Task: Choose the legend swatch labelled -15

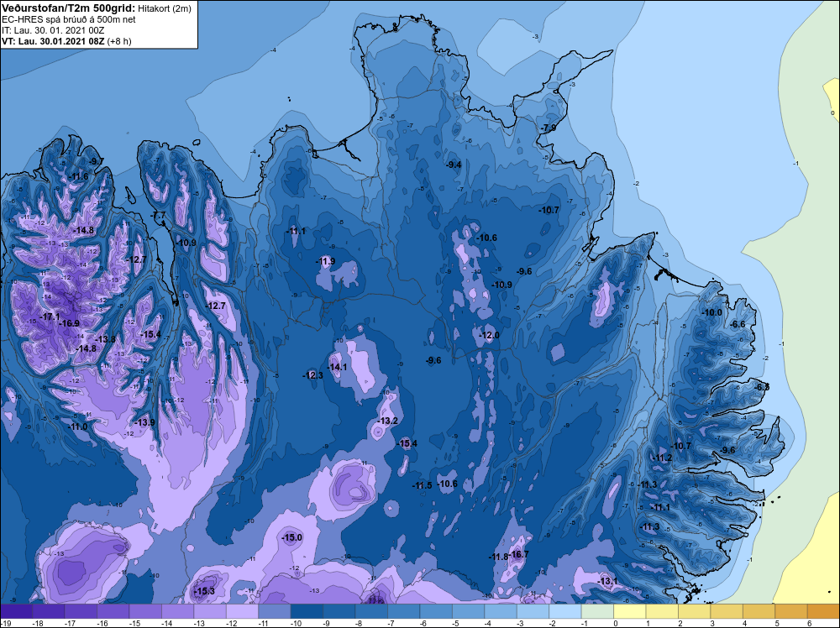Action: 145,611
